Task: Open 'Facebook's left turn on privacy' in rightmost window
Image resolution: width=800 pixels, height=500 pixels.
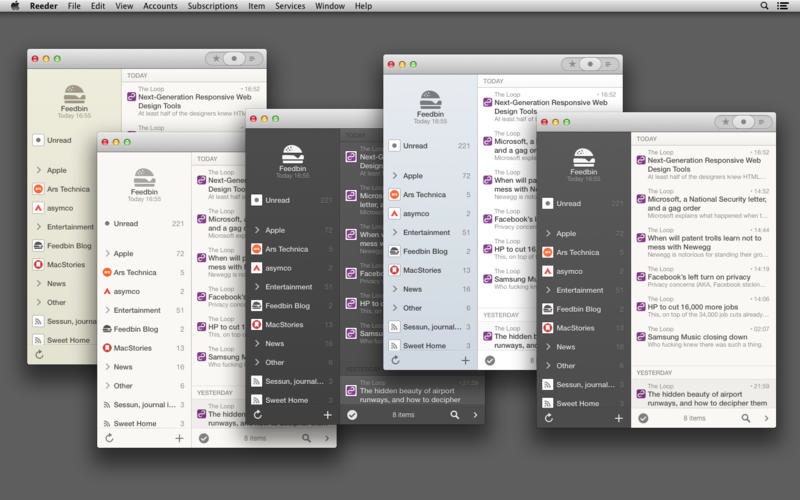Action: (703, 277)
